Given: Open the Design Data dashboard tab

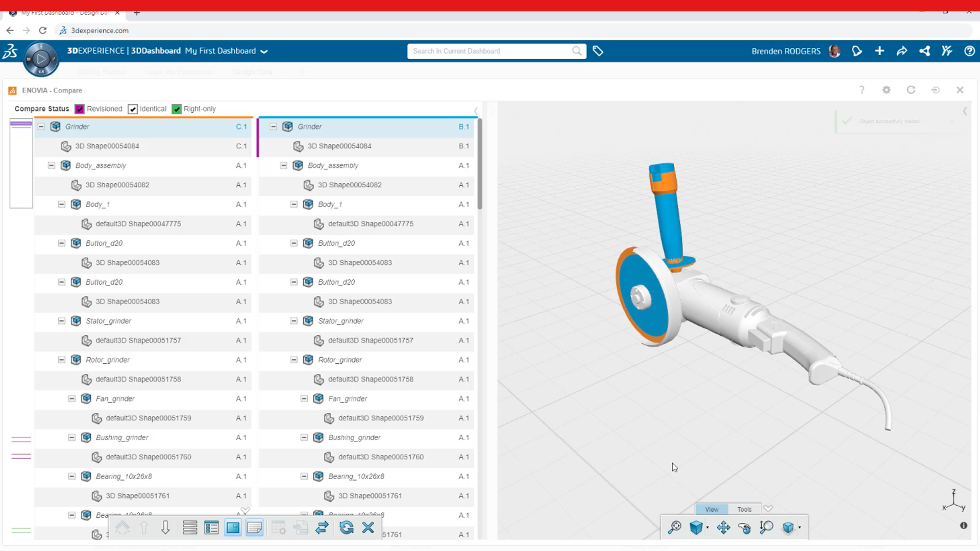Looking at the screenshot, I should click(251, 72).
